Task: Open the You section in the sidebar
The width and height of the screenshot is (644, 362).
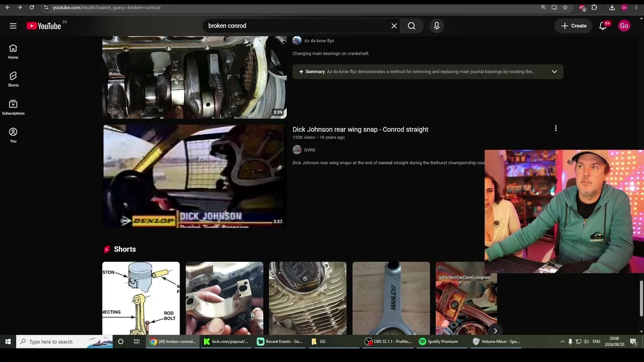Action: tap(13, 135)
